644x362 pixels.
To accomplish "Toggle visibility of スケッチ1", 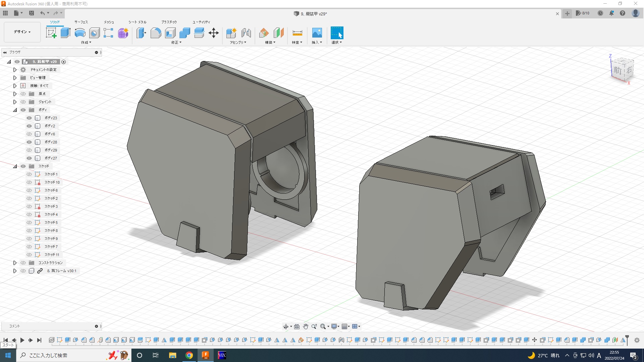I will coord(29,174).
